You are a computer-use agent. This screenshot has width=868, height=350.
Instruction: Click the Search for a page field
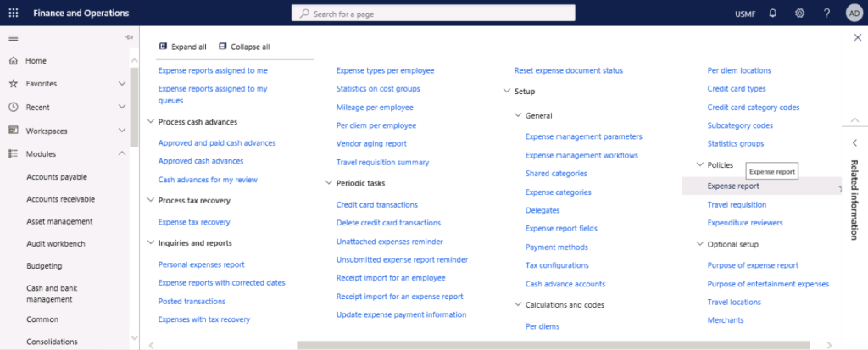click(x=432, y=14)
